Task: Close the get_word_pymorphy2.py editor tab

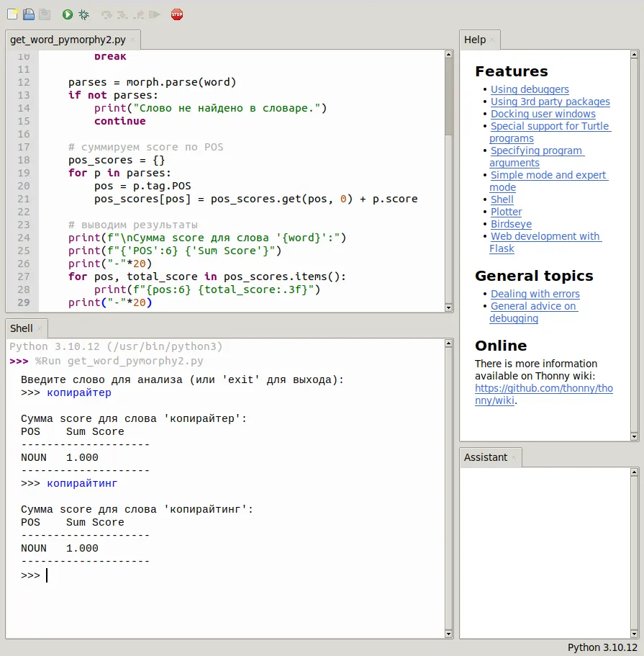Action: coord(132,40)
